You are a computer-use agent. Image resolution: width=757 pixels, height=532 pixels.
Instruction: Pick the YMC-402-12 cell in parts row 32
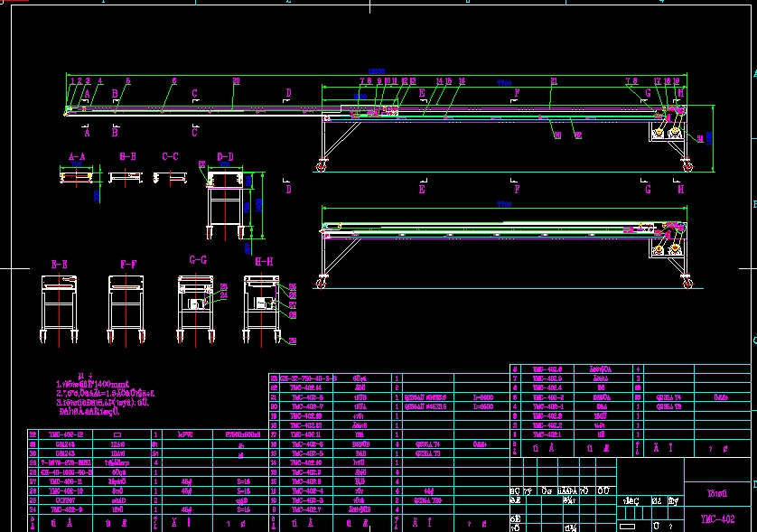point(66,434)
